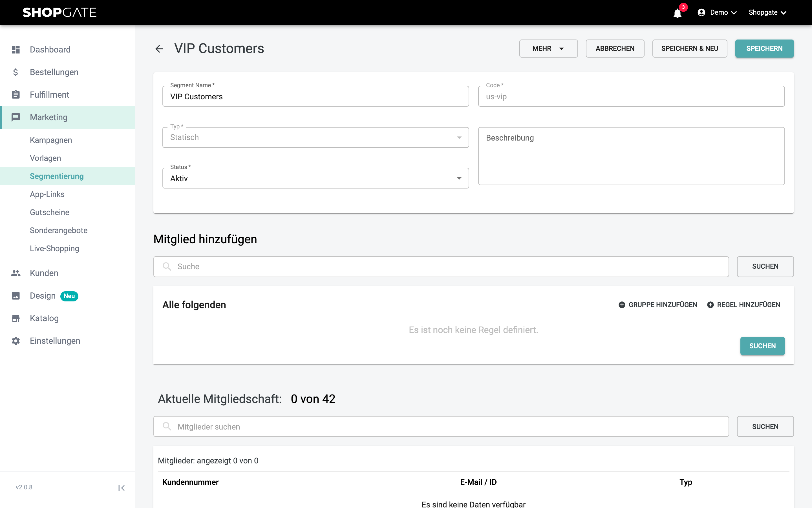Click into the Beschreibung text area
This screenshot has height=508, width=812.
tap(631, 156)
